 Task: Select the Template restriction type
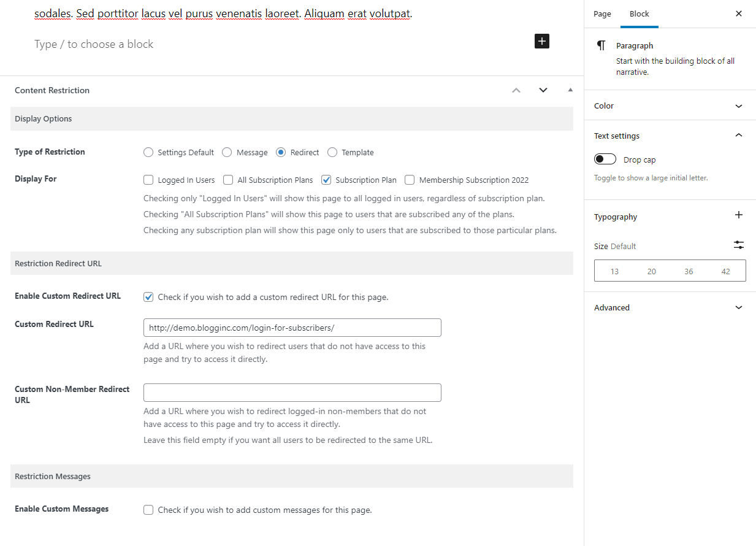pos(332,152)
